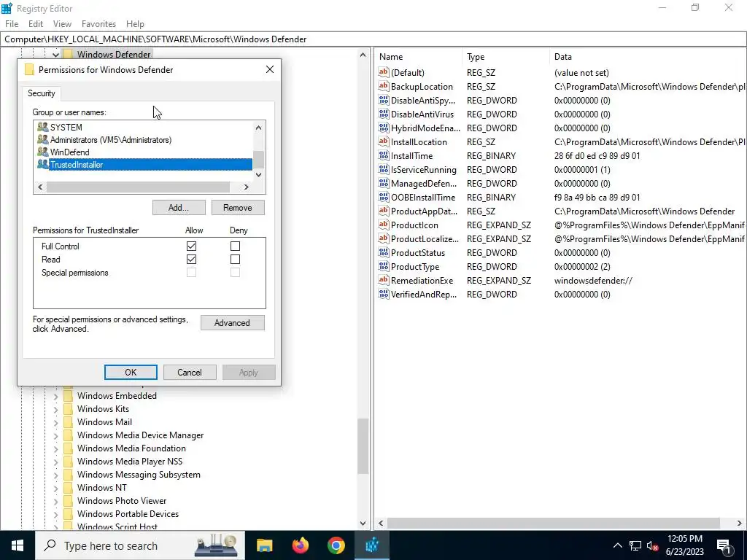Click user list horizontal scrollbar thumb
Viewport: 747px width, 560px height.
pyautogui.click(x=138, y=187)
